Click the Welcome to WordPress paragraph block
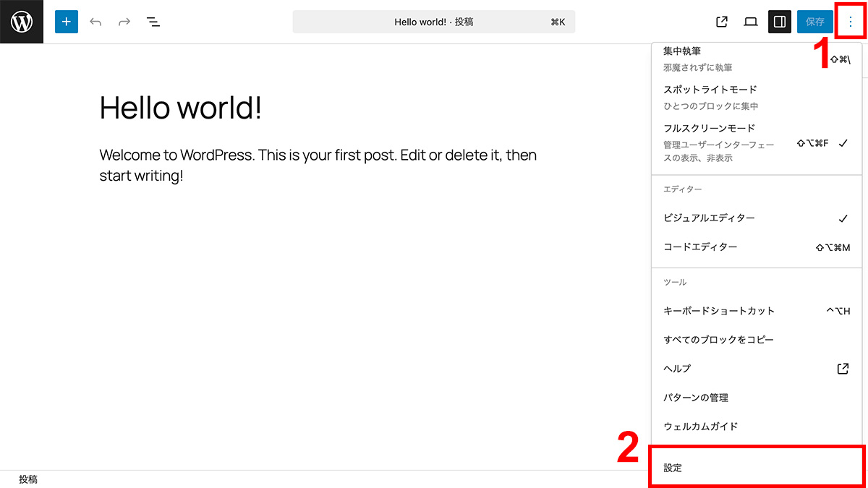 [318, 165]
